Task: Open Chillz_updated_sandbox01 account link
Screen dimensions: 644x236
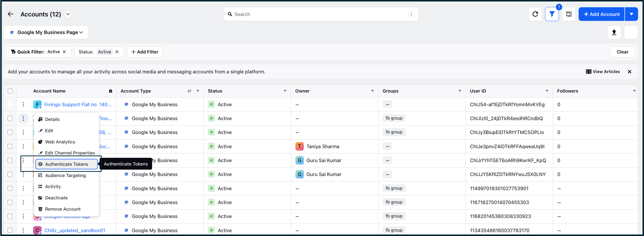Action: pos(75,230)
